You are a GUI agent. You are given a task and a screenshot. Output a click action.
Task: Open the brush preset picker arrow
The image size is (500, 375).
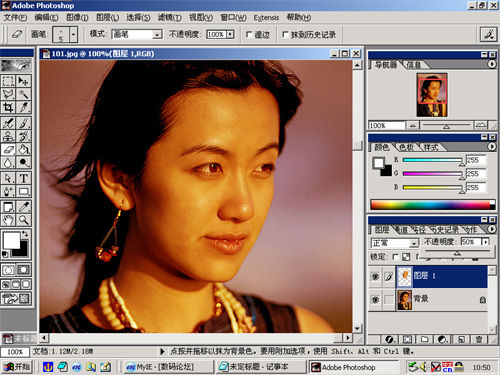coord(73,34)
